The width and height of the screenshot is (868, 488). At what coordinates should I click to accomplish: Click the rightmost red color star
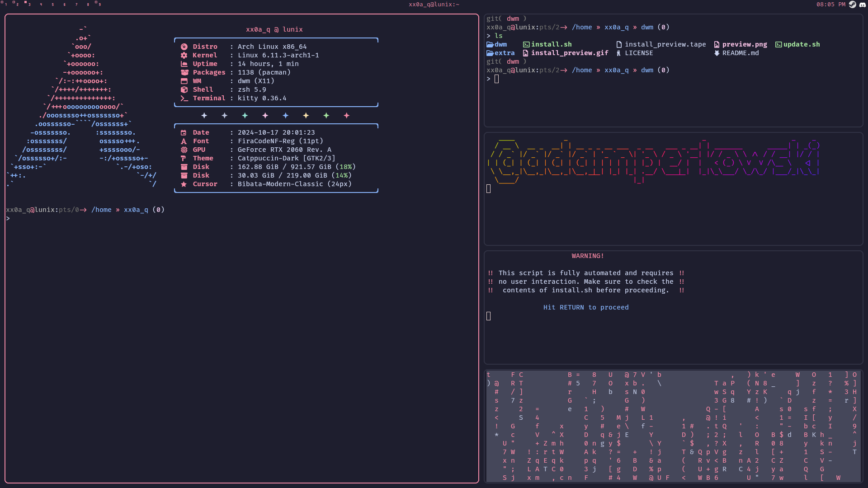click(347, 116)
